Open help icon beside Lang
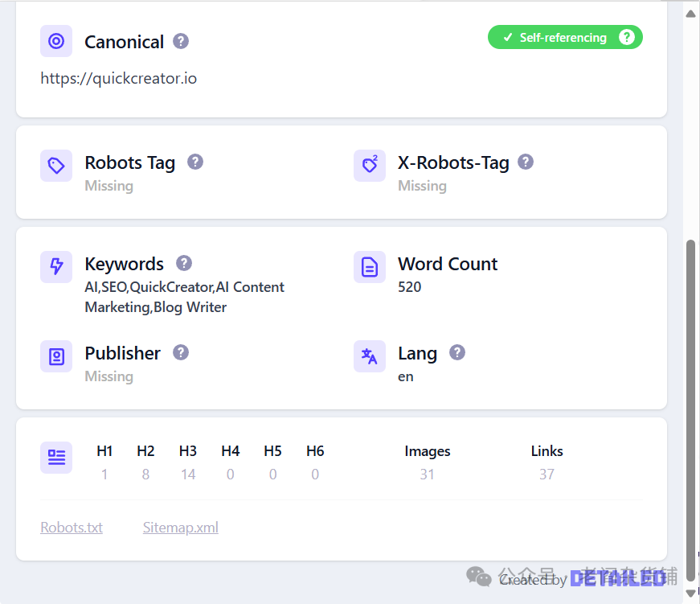 [457, 352]
